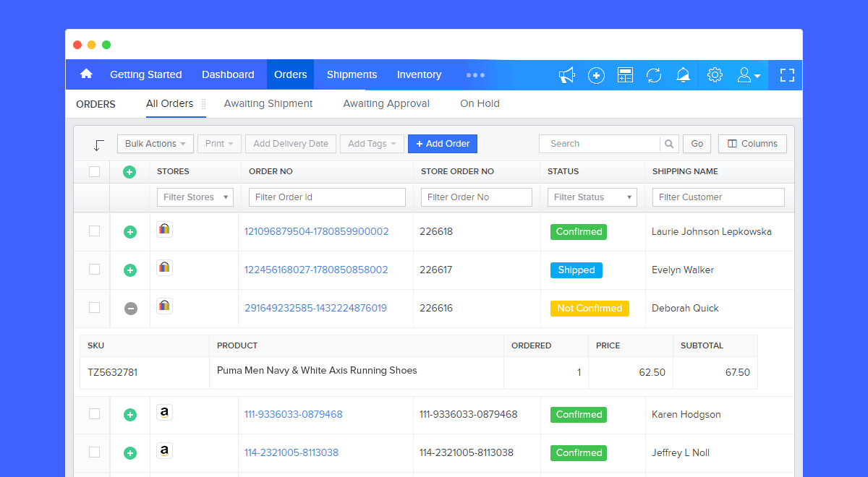Open the calculator icon in top bar
868x477 pixels.
[625, 75]
